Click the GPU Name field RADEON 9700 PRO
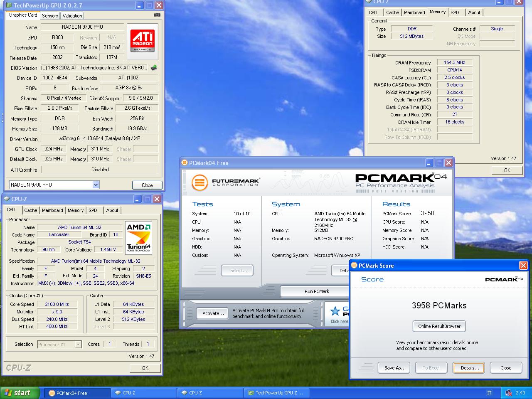This screenshot has height=399, width=532. (x=82, y=27)
